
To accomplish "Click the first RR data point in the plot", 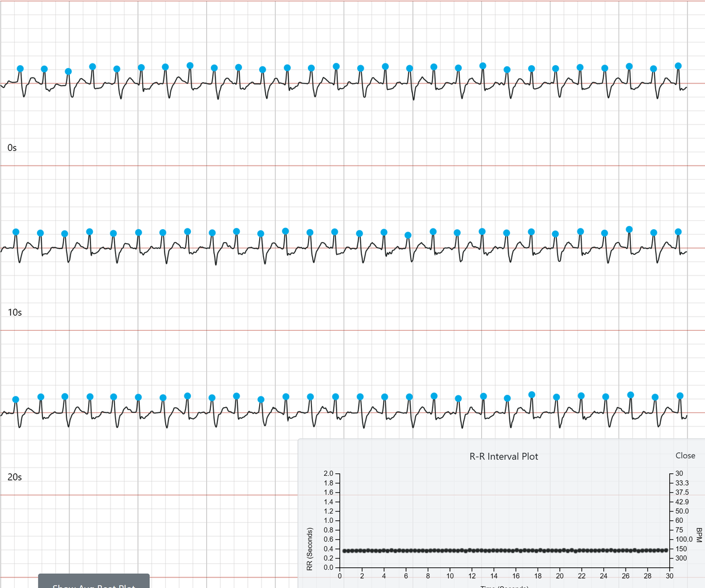I will coord(345,550).
